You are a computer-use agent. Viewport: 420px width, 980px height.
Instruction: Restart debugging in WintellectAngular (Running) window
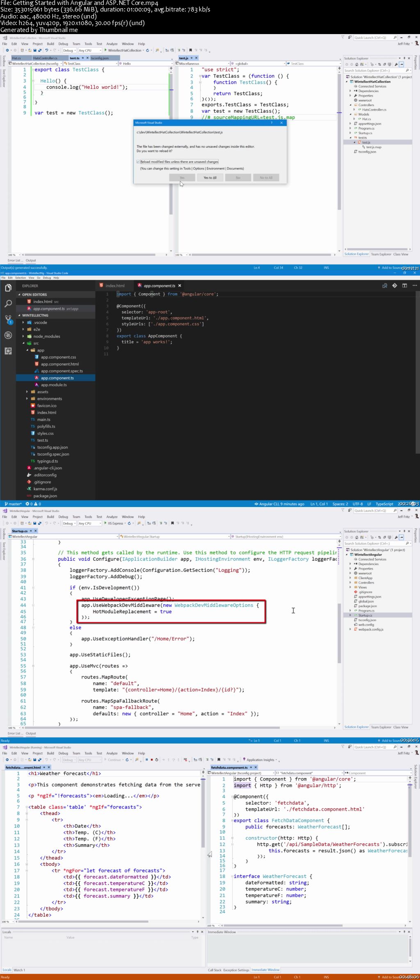click(x=157, y=760)
